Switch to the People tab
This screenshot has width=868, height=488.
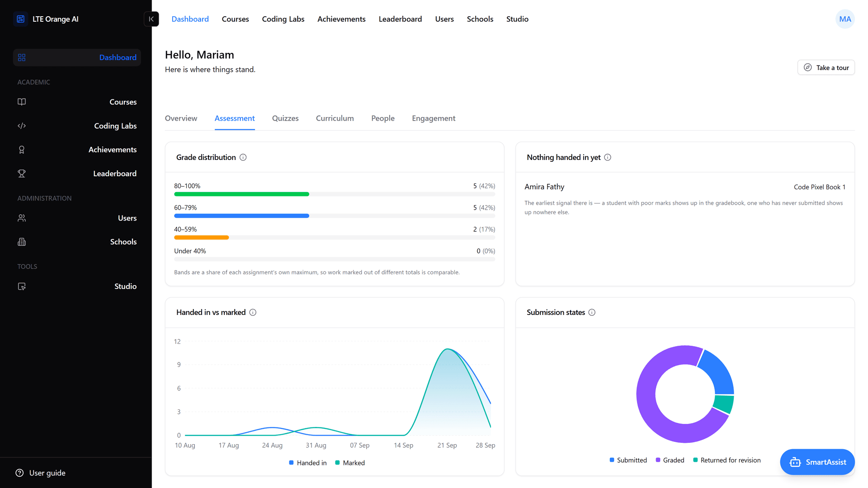tap(383, 118)
